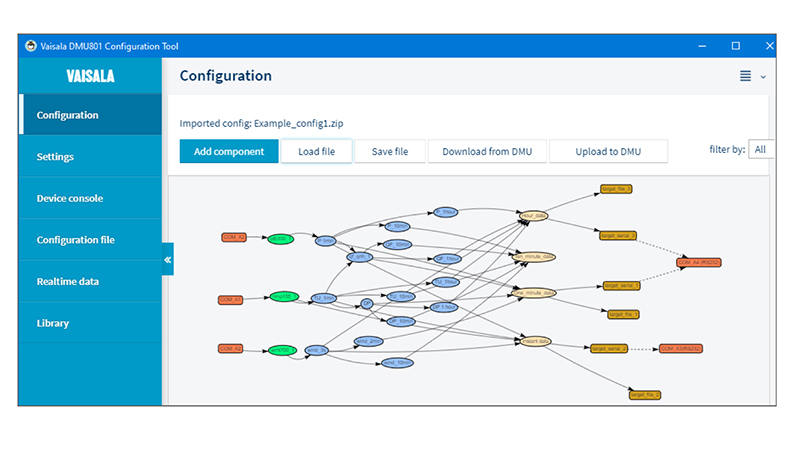Screen dimensions: 800x450
Task: Select the green wmt700 sensor node
Action: (x=281, y=350)
